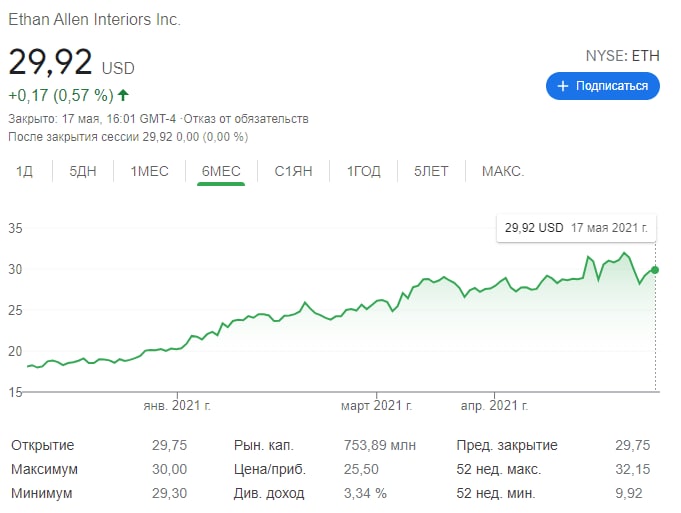
Task: Click the 29,92 USD chart tooltip
Action: pos(576,228)
